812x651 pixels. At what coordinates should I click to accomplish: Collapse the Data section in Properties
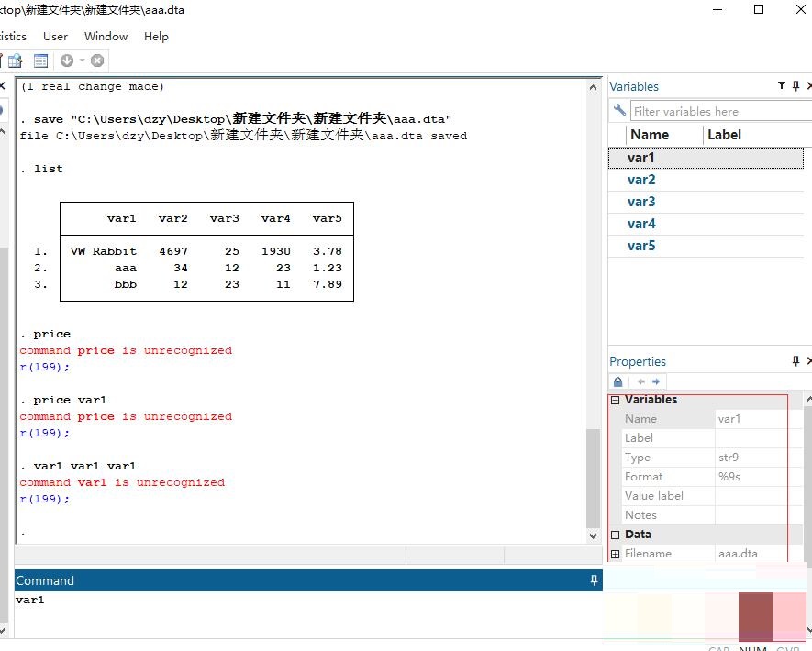click(616, 535)
